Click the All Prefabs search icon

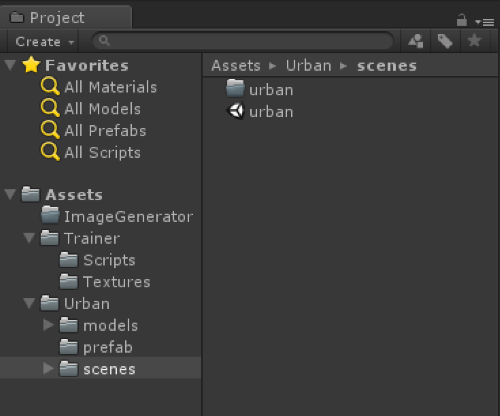(x=50, y=130)
